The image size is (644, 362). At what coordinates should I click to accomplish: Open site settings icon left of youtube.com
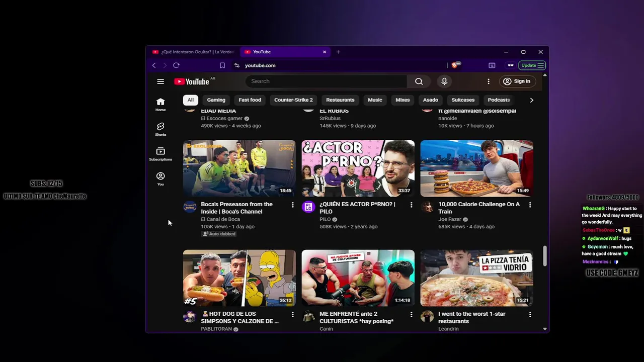(x=237, y=65)
